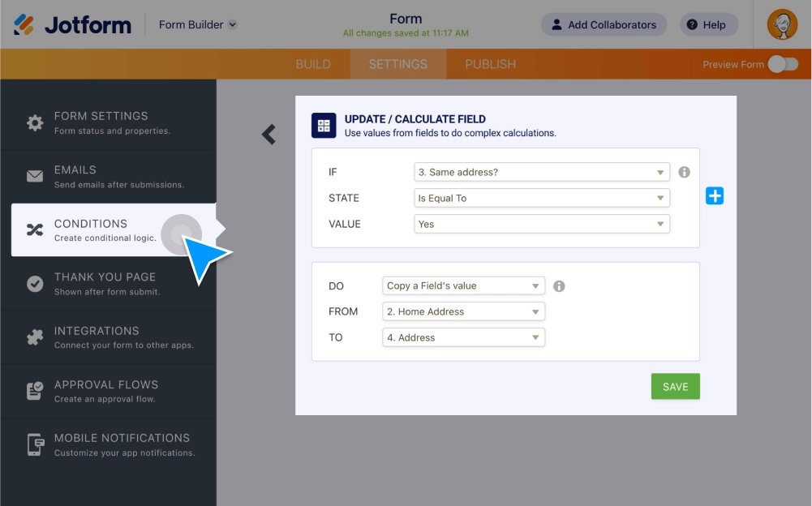Switch to the PUBLISH tab
The height and width of the screenshot is (506, 812).
(490, 64)
